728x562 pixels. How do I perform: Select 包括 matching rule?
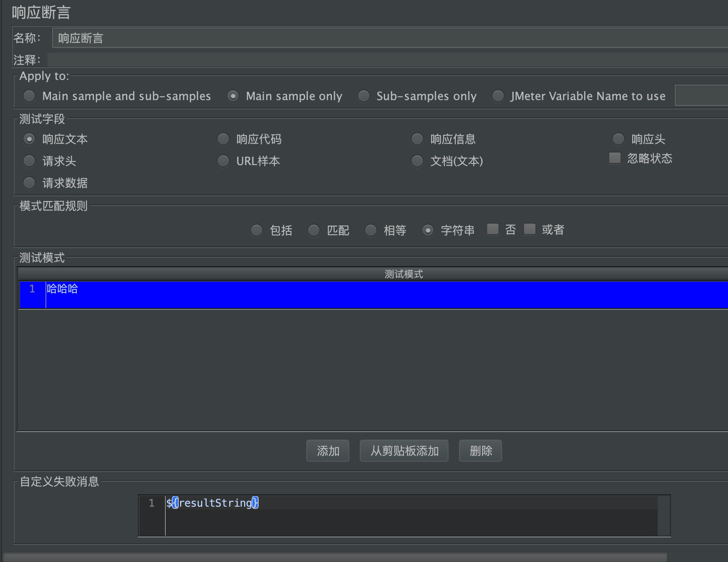click(x=257, y=230)
